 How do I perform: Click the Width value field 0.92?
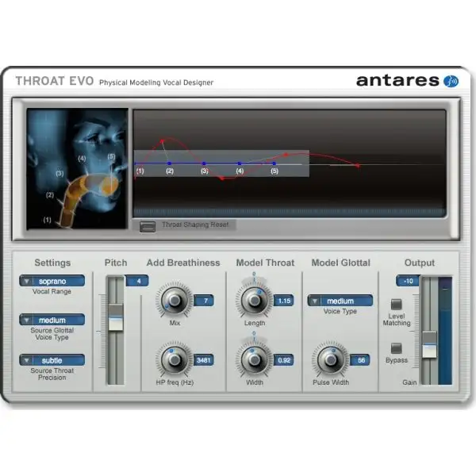pyautogui.click(x=284, y=360)
